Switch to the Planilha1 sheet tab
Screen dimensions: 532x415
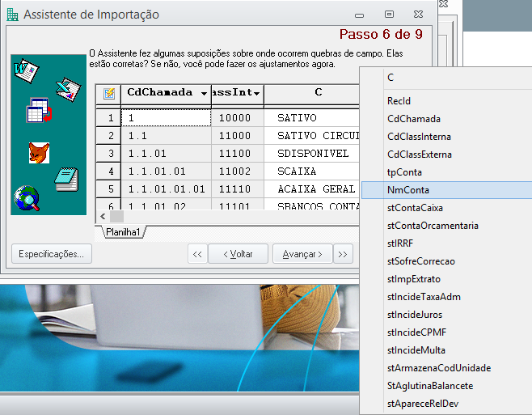[x=123, y=232]
